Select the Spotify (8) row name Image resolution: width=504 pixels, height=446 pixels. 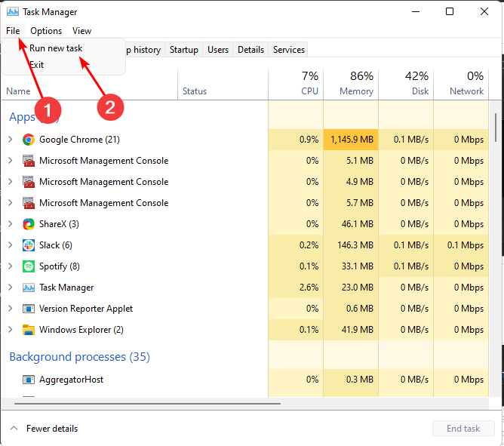[60, 266]
